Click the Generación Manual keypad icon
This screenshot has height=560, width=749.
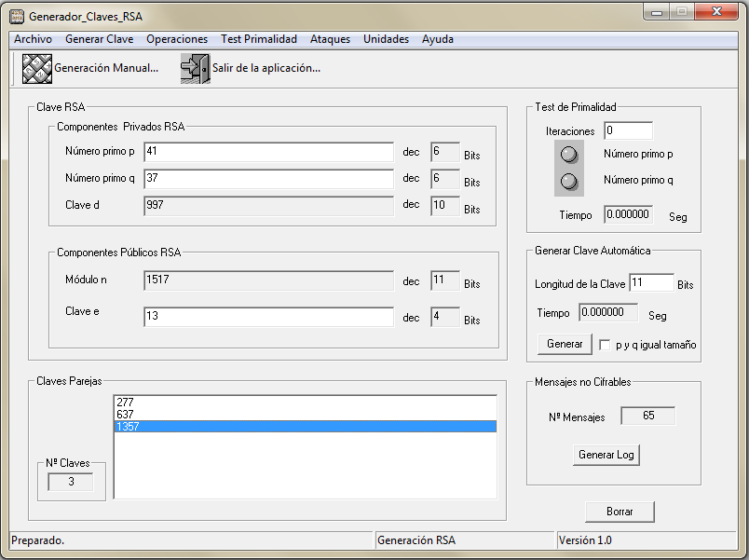(x=36, y=69)
